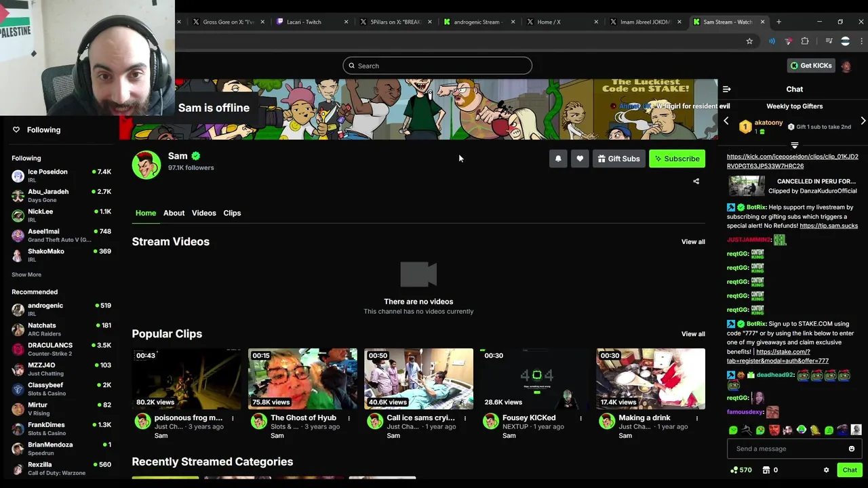Switch to the Gross Gore on X tab
Viewport: 868px width, 488px height.
pos(228,22)
